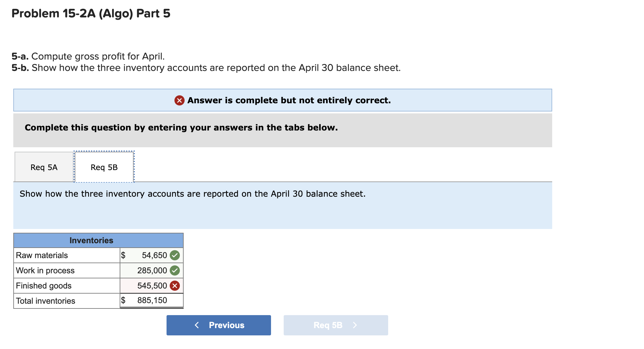Screen dimensions: 644x349
Task: Click the red error icon in banner
Action: point(179,100)
